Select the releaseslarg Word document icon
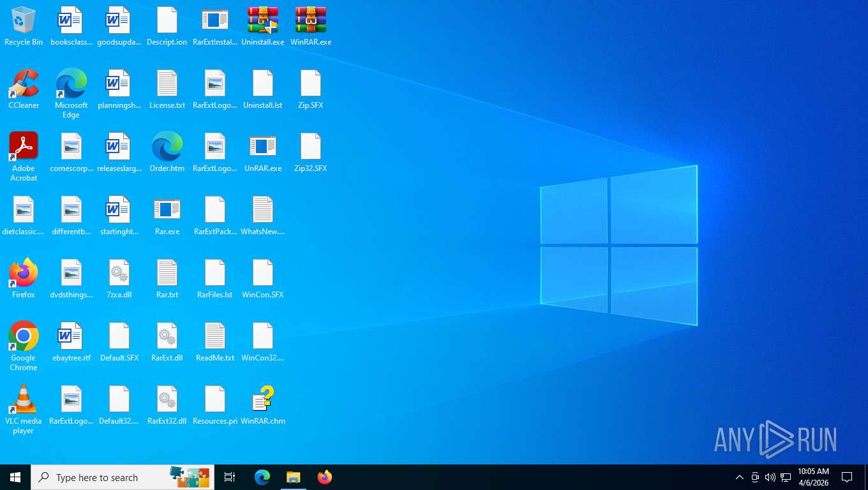The height and width of the screenshot is (490, 868). [x=119, y=153]
